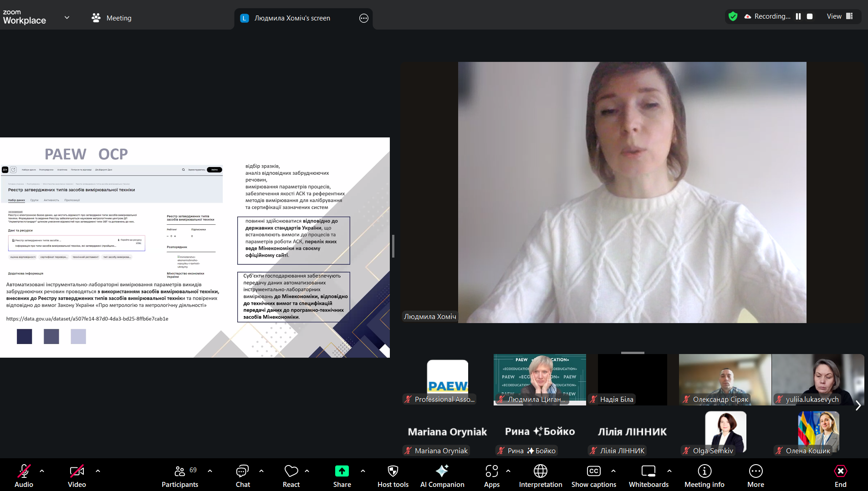Open the View layout menu
The width and height of the screenshot is (868, 491).
pos(839,16)
